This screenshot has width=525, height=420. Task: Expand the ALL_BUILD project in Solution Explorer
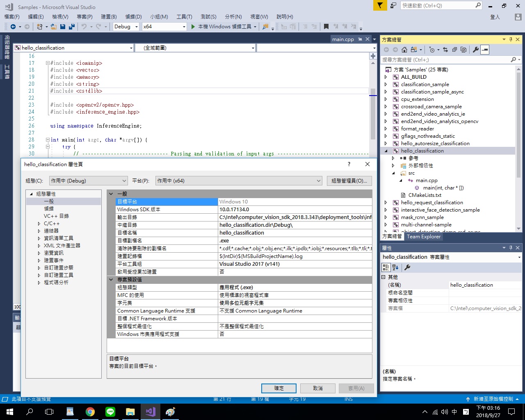[386, 77]
